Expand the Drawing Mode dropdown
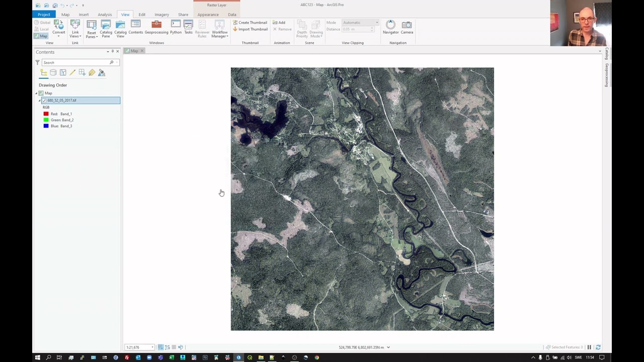The height and width of the screenshot is (362, 644). (316, 29)
